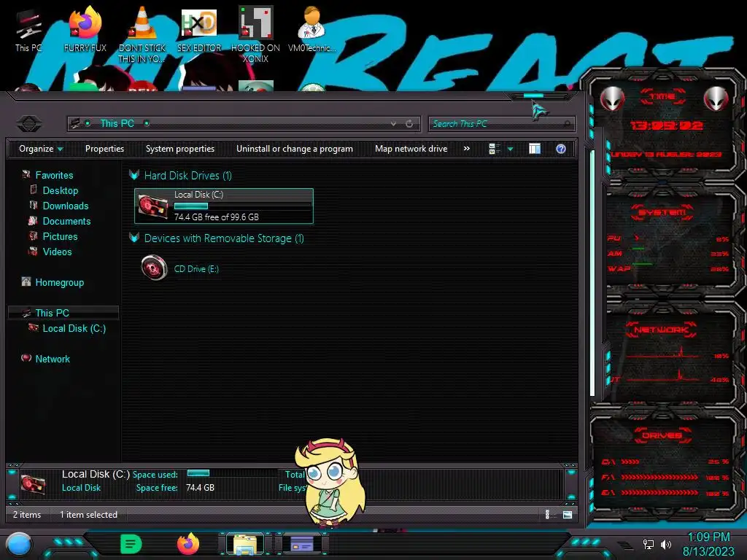This screenshot has height=560, width=747.
Task: Click the left alien head on TIME widget
Action: 613,98
